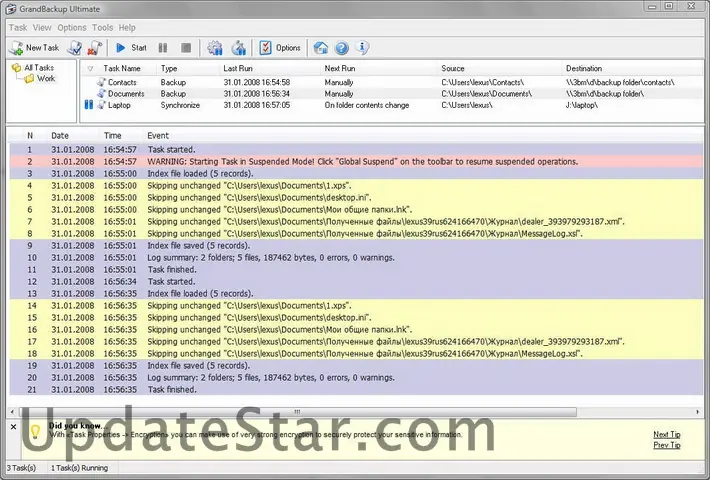Viewport: 710px width, 480px height.
Task: Select the red WARNING log entry 2
Action: tap(356, 161)
